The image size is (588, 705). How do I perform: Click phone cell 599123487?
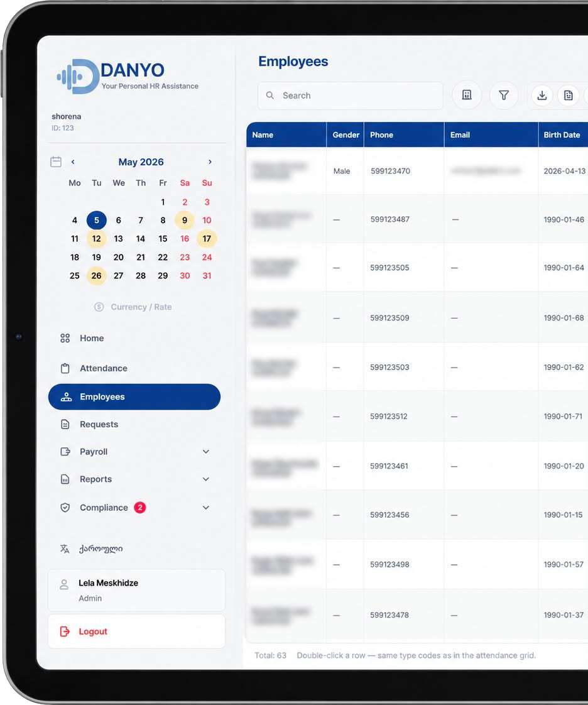389,219
